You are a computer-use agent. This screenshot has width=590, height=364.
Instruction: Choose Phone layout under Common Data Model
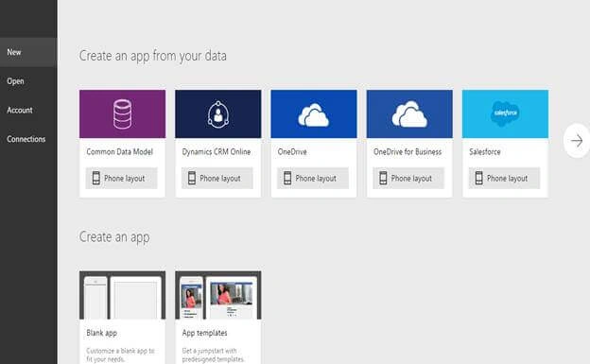pyautogui.click(x=122, y=178)
